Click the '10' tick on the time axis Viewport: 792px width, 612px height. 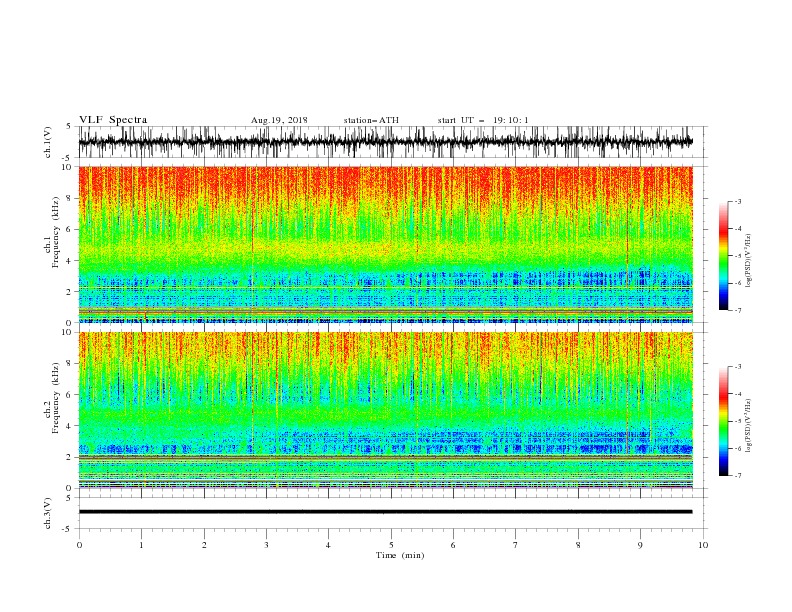click(703, 545)
